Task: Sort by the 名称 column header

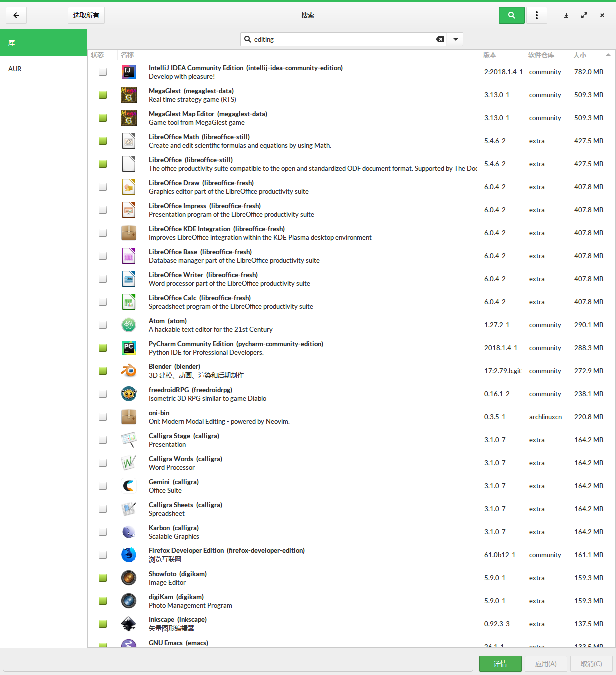Action: (x=299, y=55)
